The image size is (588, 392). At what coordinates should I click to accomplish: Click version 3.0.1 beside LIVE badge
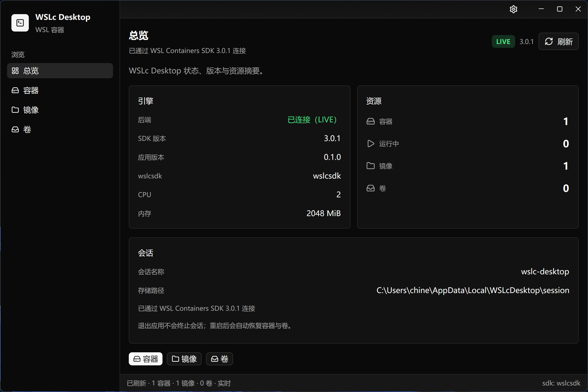(527, 42)
